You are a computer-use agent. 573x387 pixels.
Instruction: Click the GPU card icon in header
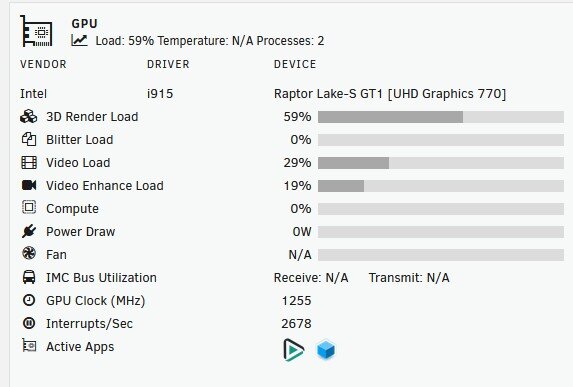point(36,31)
